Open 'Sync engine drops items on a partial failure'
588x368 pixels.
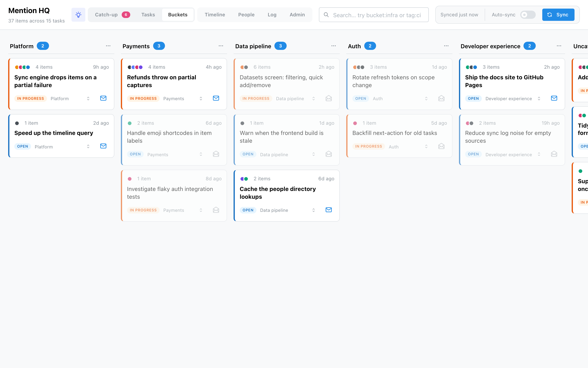(x=55, y=81)
